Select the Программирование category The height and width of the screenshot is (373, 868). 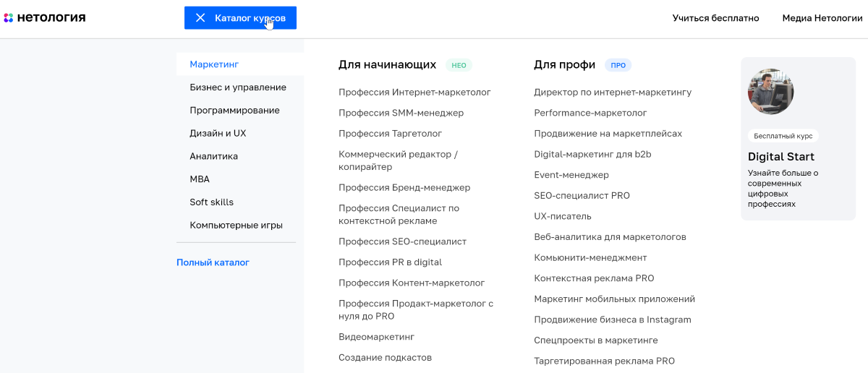click(x=234, y=111)
